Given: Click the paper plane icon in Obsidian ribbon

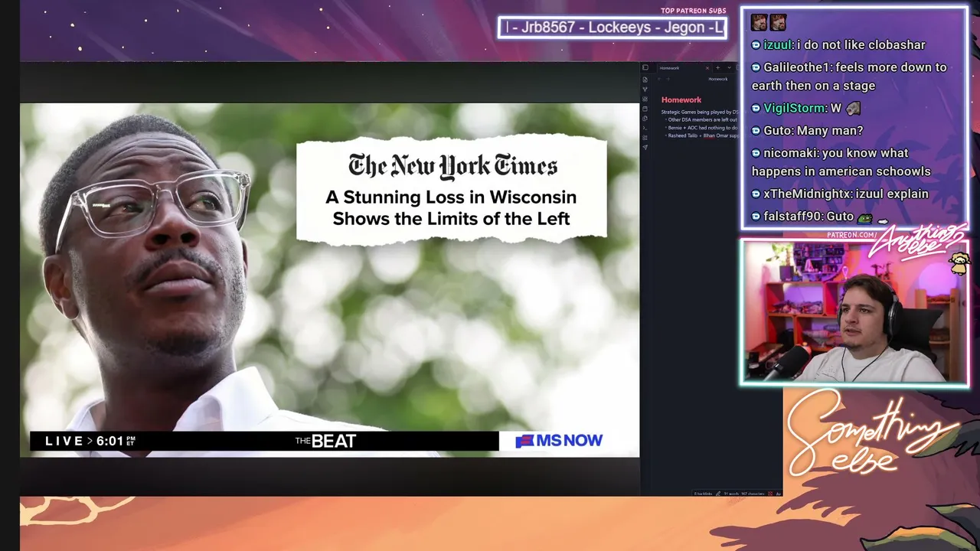Looking at the screenshot, I should point(645,147).
